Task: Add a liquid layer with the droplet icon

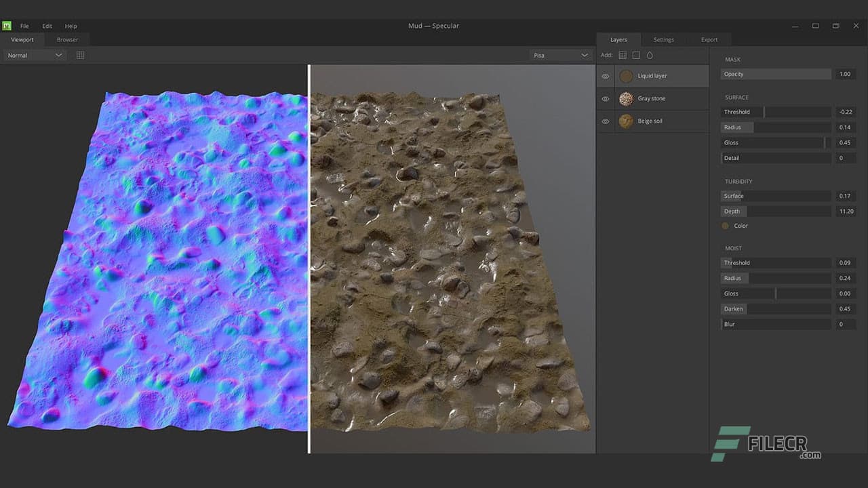Action: 649,55
